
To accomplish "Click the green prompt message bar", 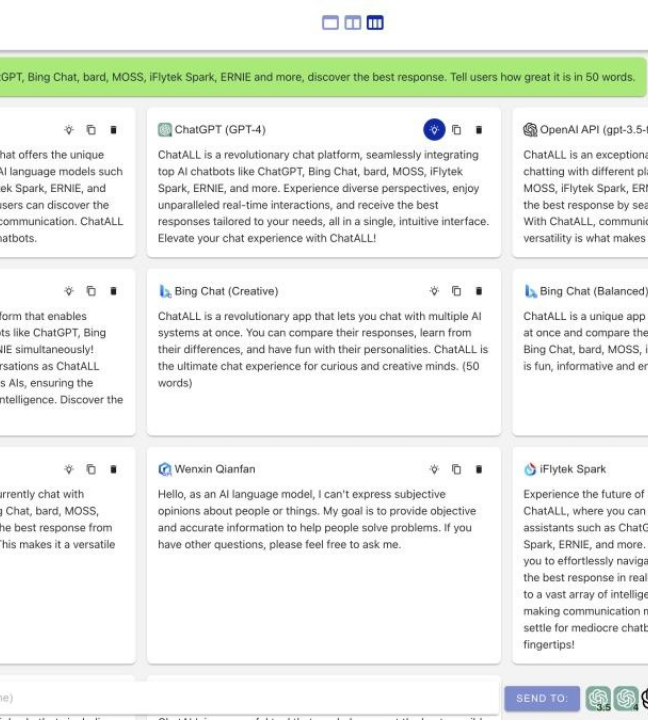I will pyautogui.click(x=323, y=77).
